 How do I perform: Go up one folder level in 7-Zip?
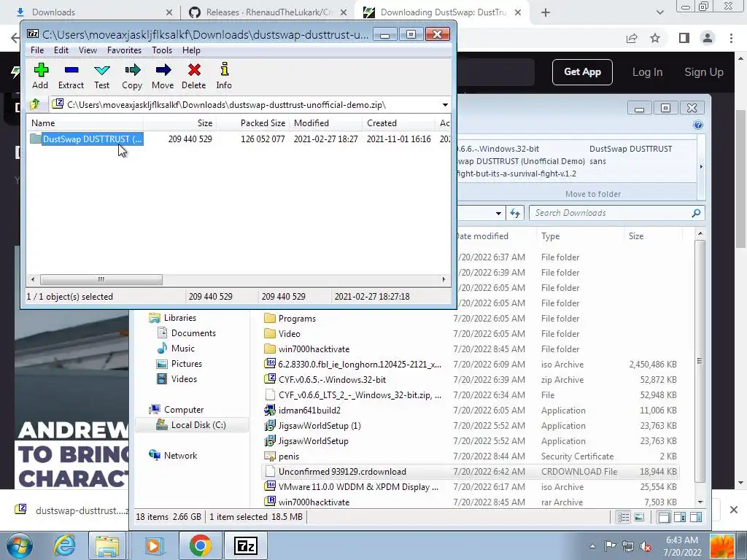click(x=35, y=104)
